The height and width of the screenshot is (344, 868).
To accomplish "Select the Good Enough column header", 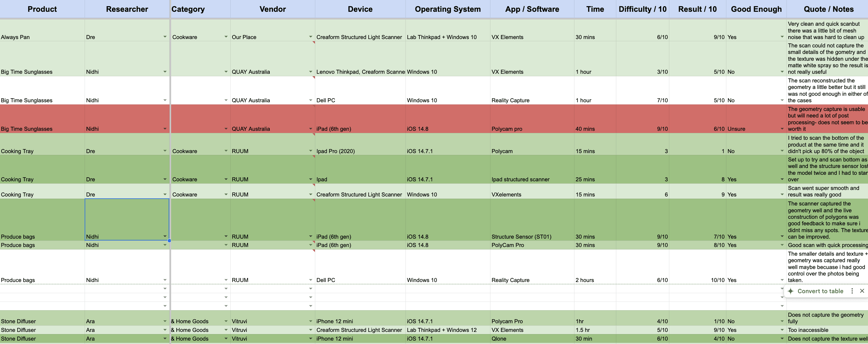I will 756,9.
